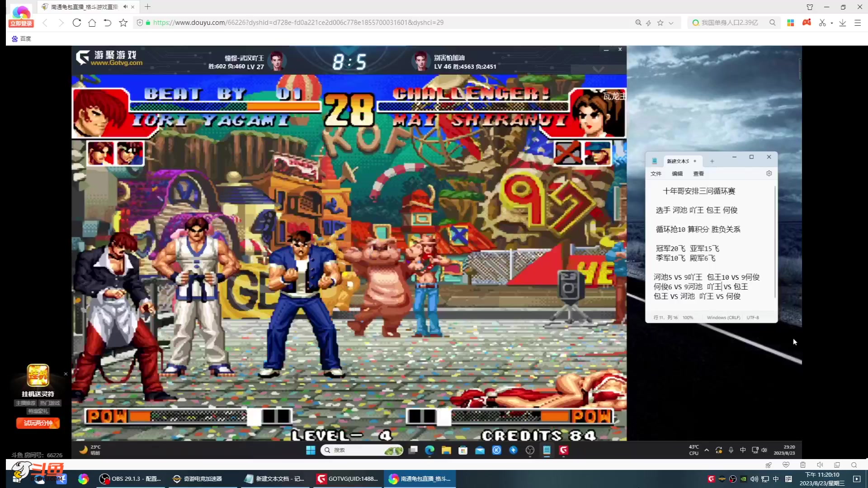Image resolution: width=868 pixels, height=488 pixels.
Task: Reload the Douyu page
Action: (77, 23)
